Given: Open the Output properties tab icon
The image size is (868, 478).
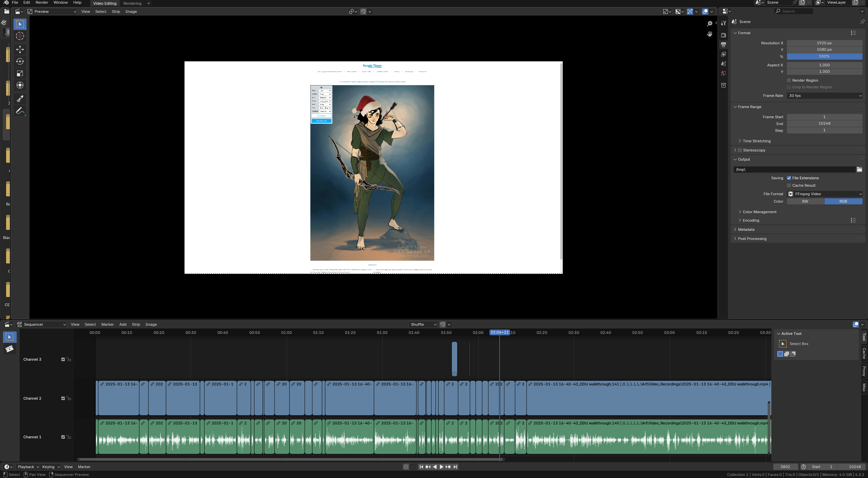Looking at the screenshot, I should pos(724,44).
